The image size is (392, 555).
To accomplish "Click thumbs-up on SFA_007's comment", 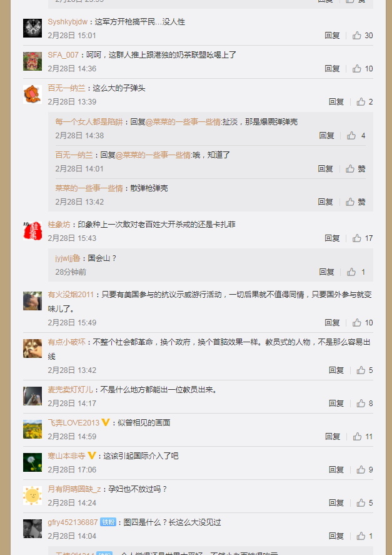I will point(362,69).
